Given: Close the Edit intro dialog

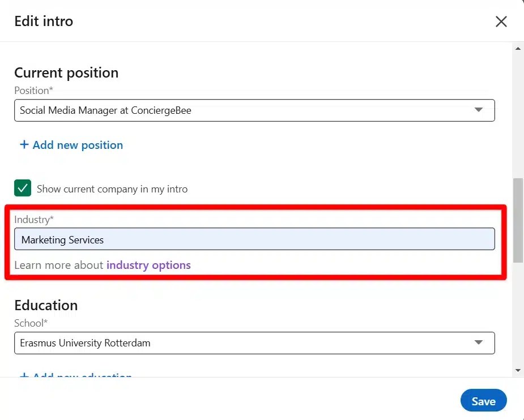Looking at the screenshot, I should tap(501, 22).
